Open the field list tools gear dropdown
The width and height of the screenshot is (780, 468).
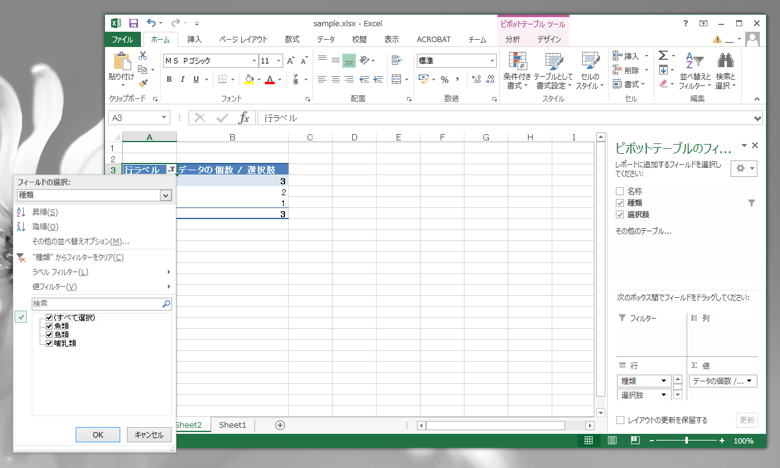[744, 169]
